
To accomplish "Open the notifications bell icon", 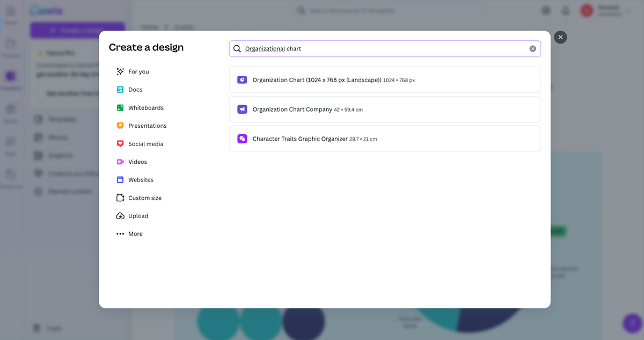I will (x=566, y=11).
